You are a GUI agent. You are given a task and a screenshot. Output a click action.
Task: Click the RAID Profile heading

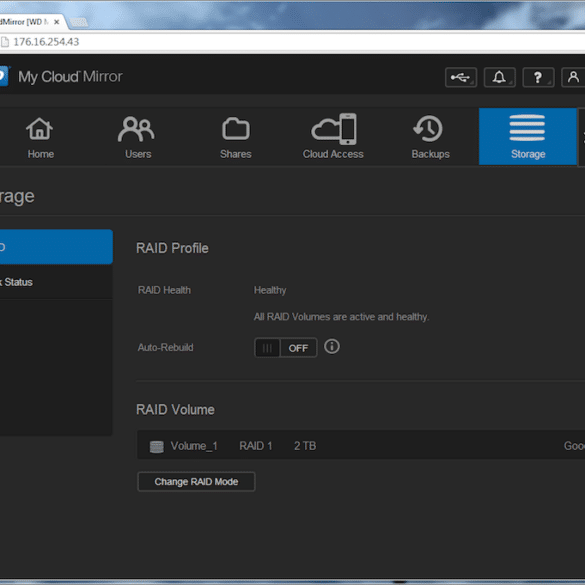(x=172, y=248)
